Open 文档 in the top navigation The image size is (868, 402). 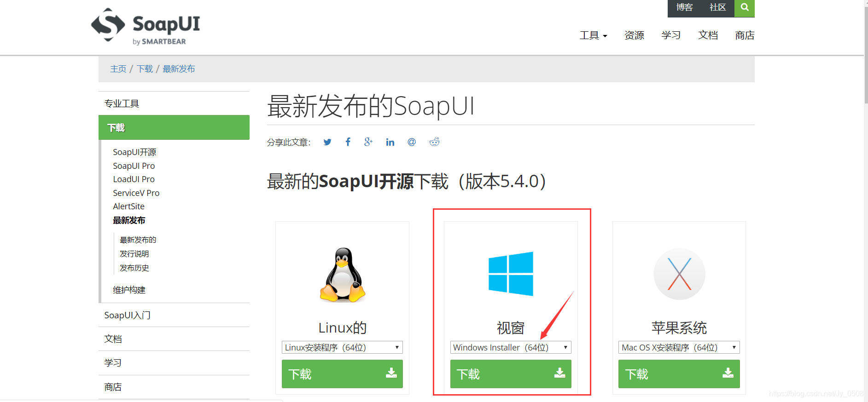708,35
